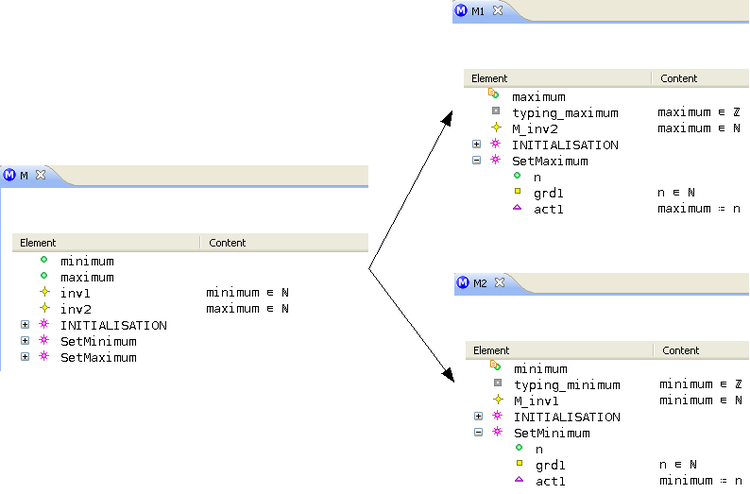750x494 pixels.
Task: Expand SetMaximum event in M panel
Action: tap(25, 357)
